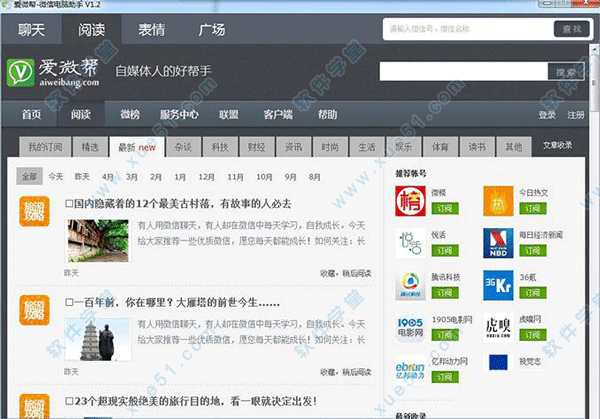Click the aiweibang site search box
The image size is (600, 419).
point(464,71)
